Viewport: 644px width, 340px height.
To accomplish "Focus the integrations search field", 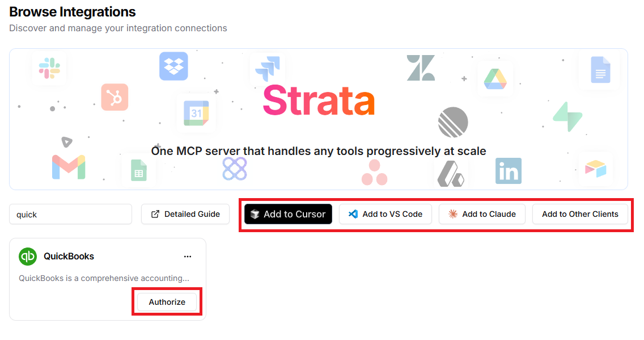I will point(70,215).
